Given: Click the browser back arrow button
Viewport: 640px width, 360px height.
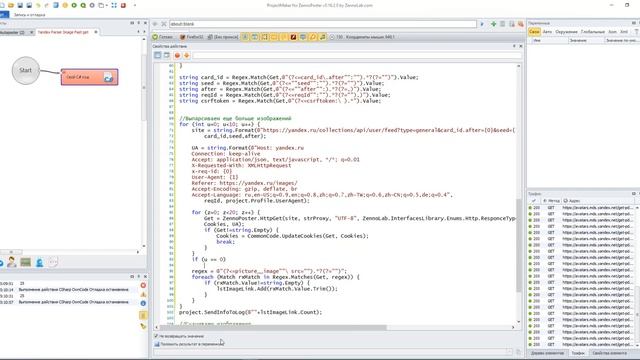Looking at the screenshot, I should (x=155, y=24).
